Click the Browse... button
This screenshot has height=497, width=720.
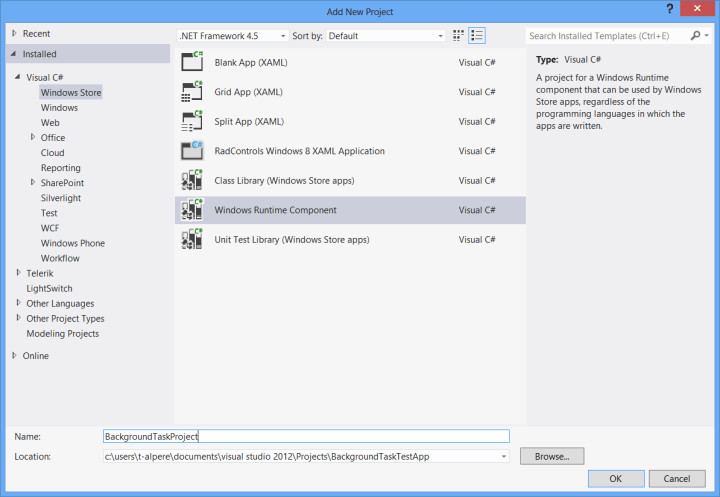tap(551, 456)
